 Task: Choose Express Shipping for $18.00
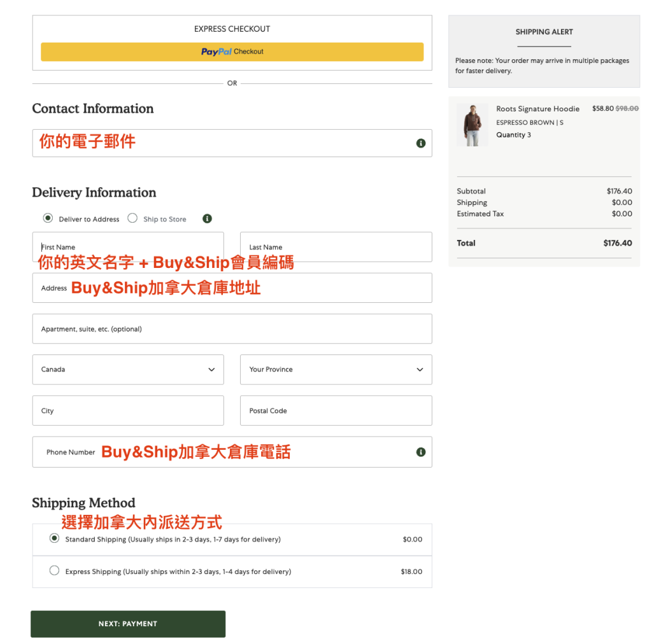tap(54, 570)
